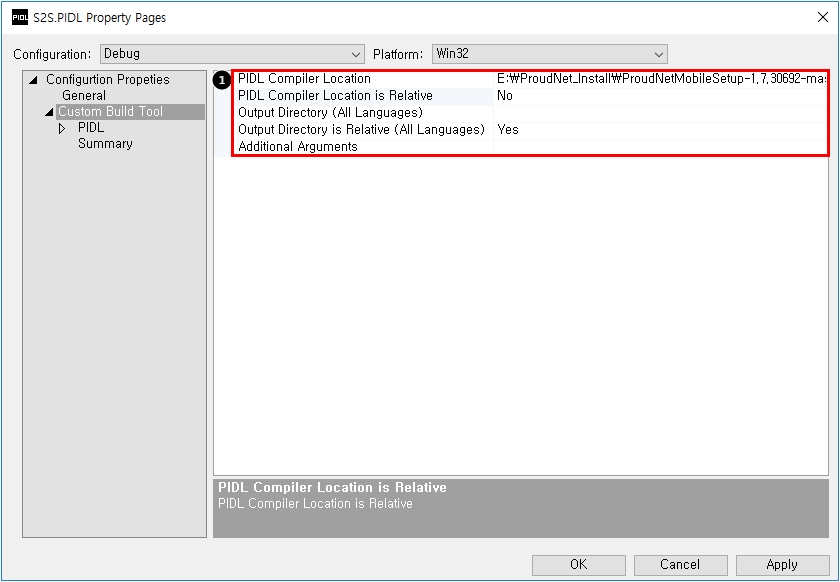This screenshot has width=840, height=582.
Task: Select Custom Build Tool tree item
Action: pos(110,112)
